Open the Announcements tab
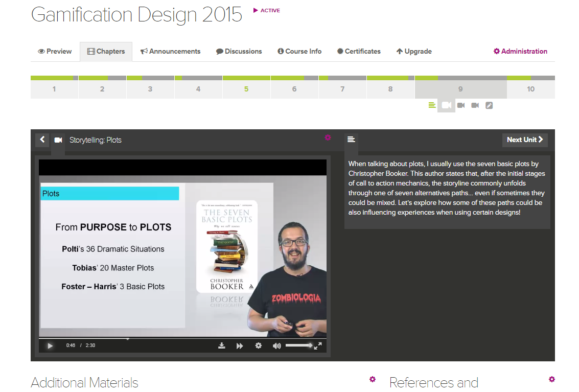 (170, 51)
